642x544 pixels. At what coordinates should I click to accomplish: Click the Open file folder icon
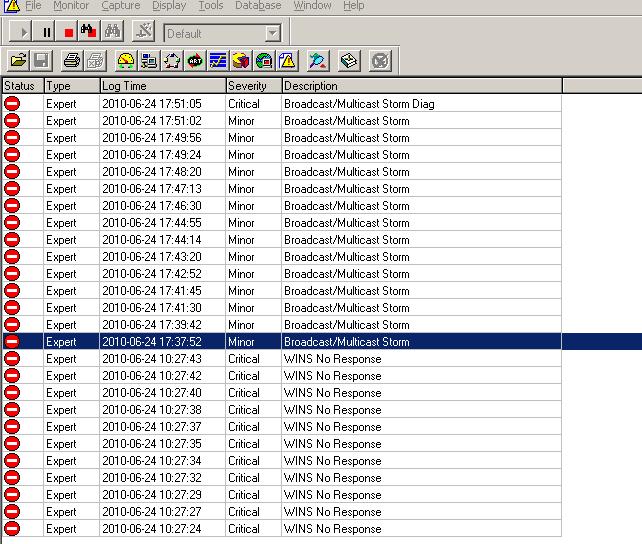18,61
